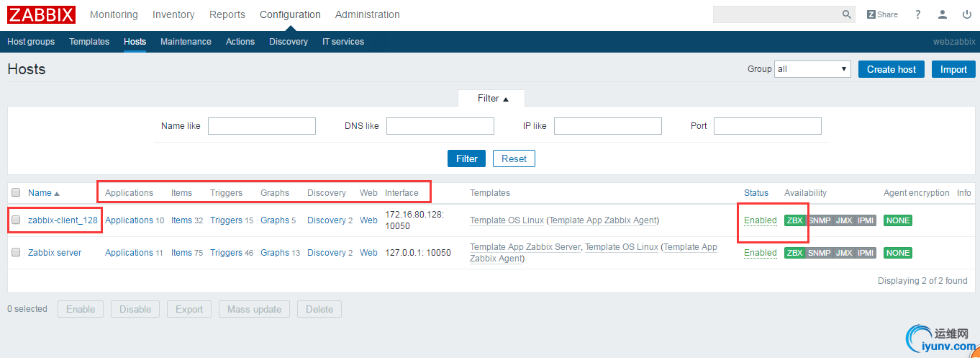Screen dimensions: 980x358
Task: Open Items for zabbix-client_128
Action: 181,220
